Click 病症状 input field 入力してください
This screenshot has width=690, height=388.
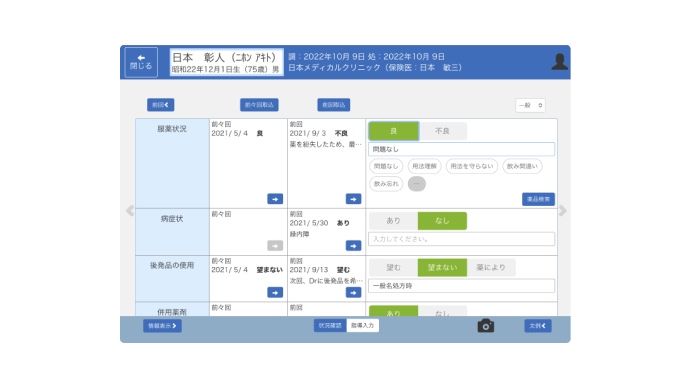coord(462,239)
